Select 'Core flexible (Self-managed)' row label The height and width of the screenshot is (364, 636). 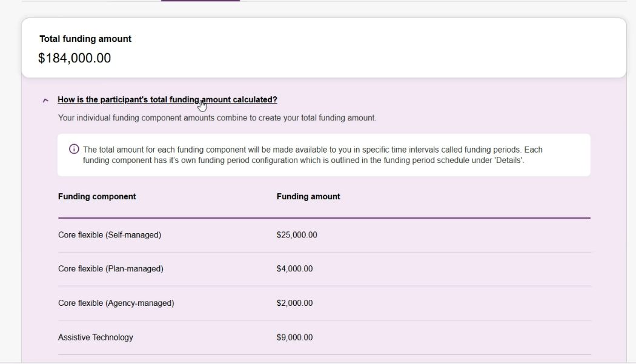click(110, 235)
